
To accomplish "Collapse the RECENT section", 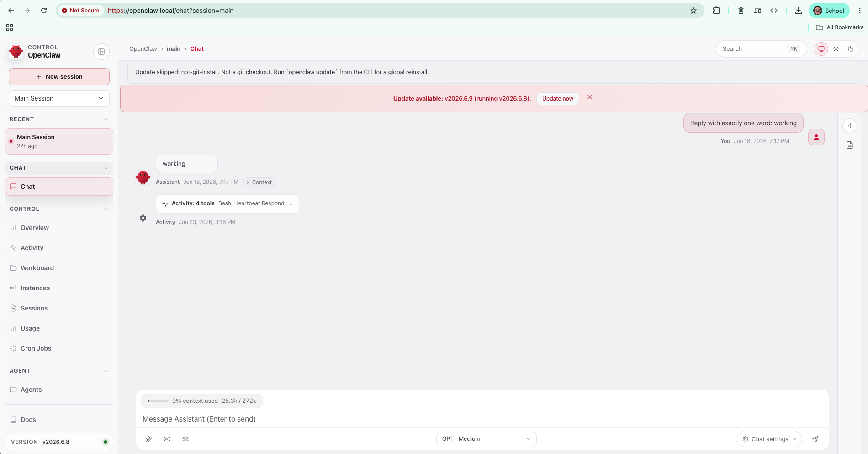I will pyautogui.click(x=59, y=119).
